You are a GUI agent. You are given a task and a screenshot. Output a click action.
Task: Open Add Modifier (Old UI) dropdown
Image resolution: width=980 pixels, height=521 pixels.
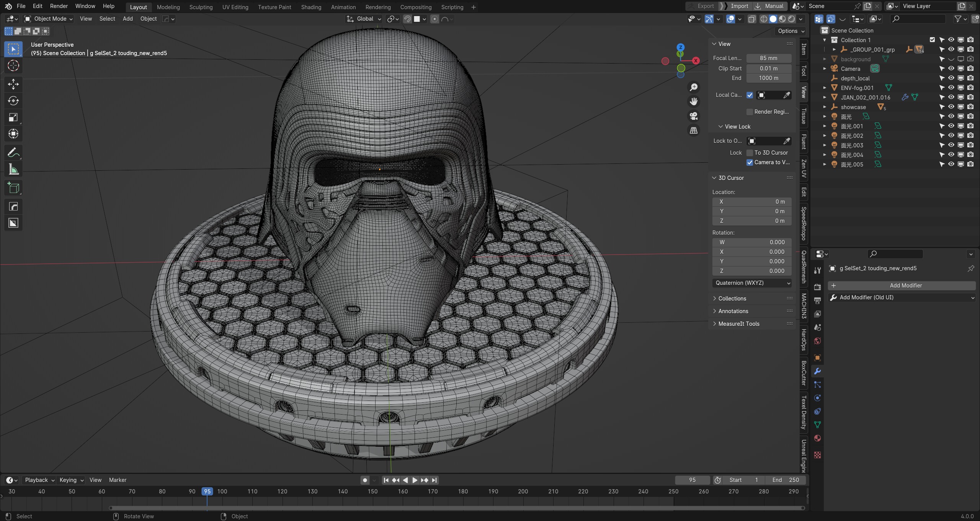coord(902,297)
